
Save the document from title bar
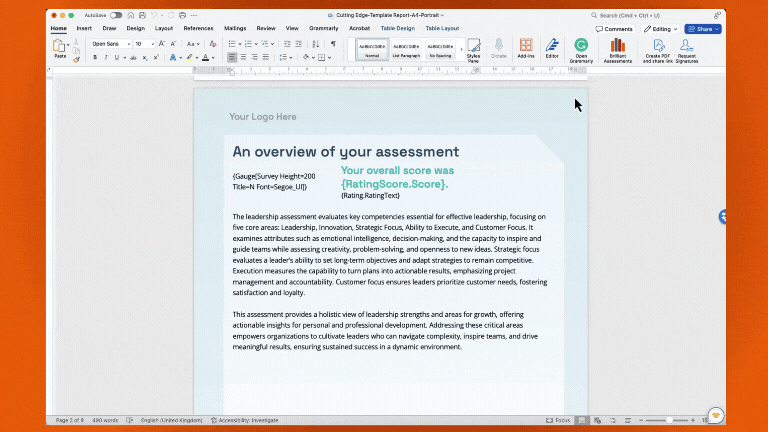[142, 15]
